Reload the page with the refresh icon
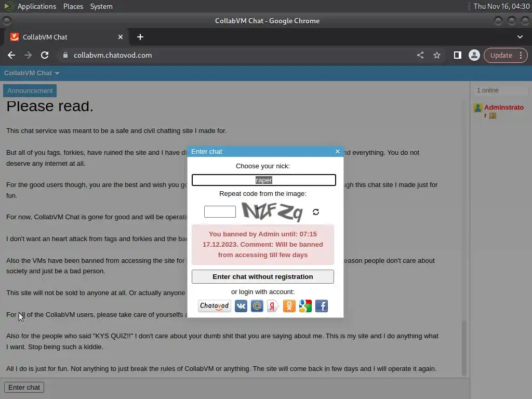This screenshot has height=399, width=532. (x=45, y=55)
